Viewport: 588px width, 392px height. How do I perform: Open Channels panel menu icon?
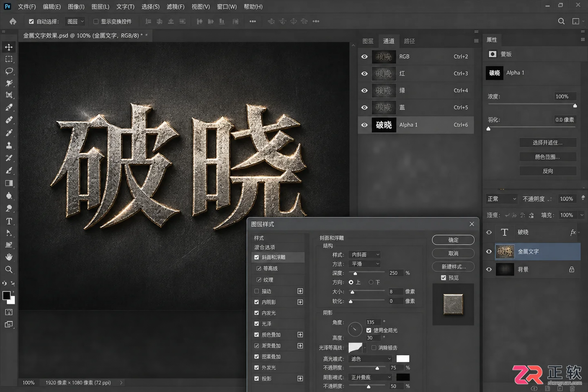point(476,41)
